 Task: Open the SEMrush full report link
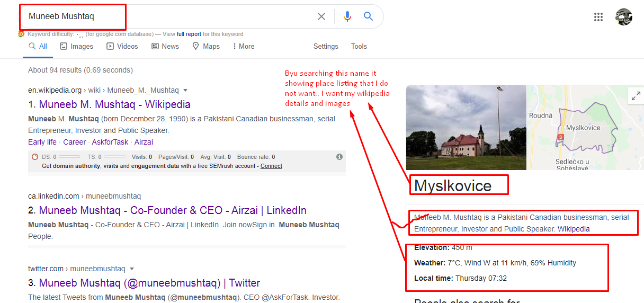tap(189, 34)
